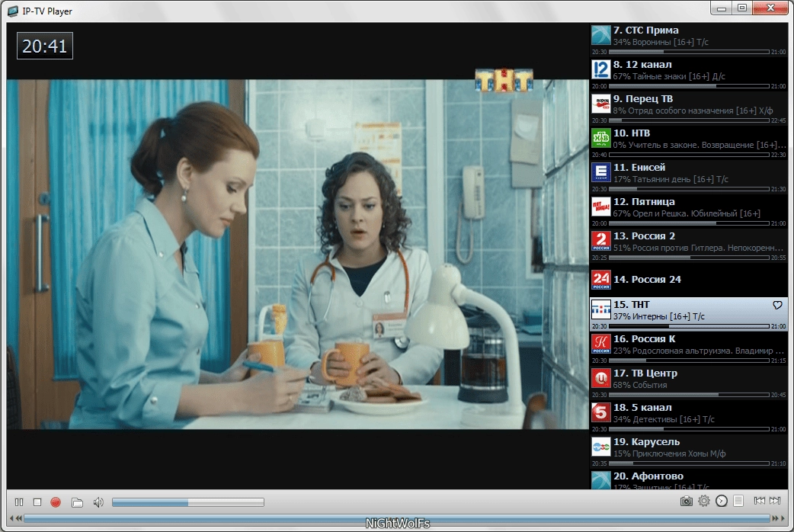
Task: Stop playback with the stop button
Action: pyautogui.click(x=37, y=502)
